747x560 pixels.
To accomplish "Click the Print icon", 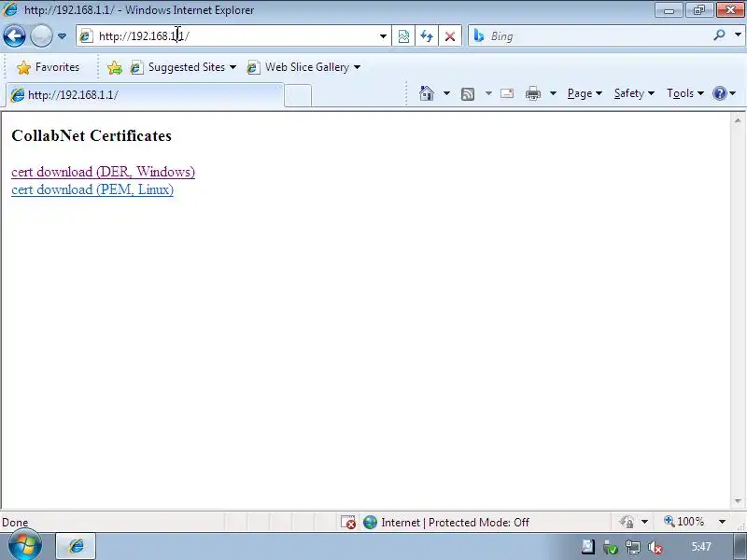I will (x=533, y=93).
